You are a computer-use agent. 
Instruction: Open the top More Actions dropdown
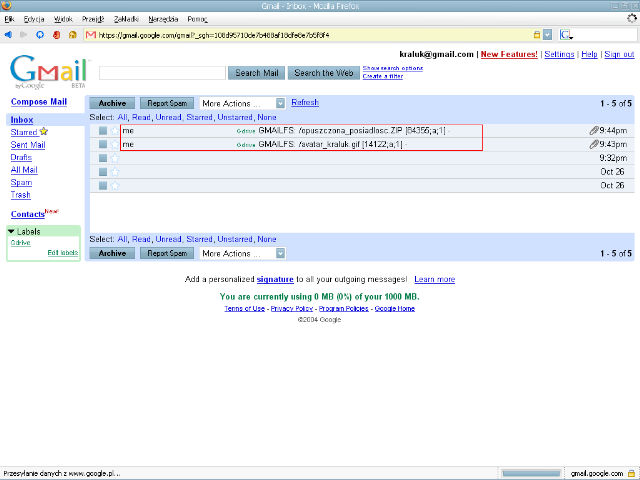point(242,103)
